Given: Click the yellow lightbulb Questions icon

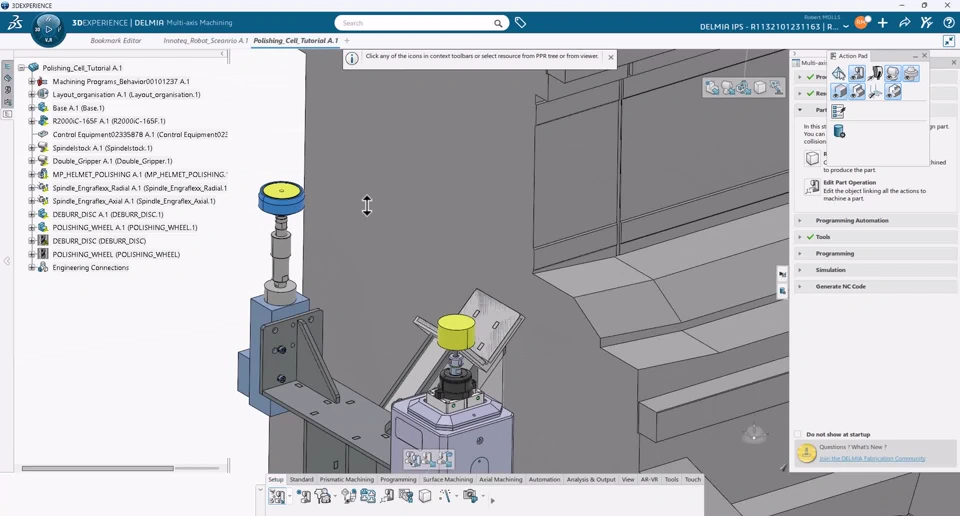Looking at the screenshot, I should (806, 453).
